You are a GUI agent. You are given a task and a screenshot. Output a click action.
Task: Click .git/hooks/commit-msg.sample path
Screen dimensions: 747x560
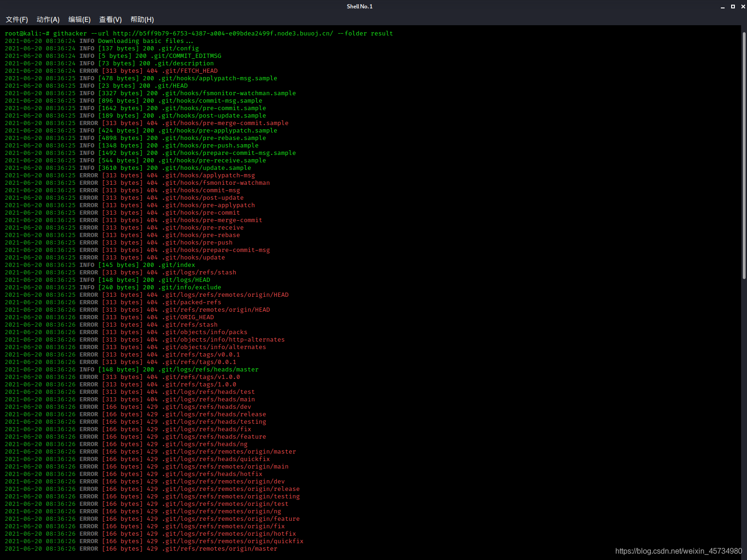(x=210, y=101)
